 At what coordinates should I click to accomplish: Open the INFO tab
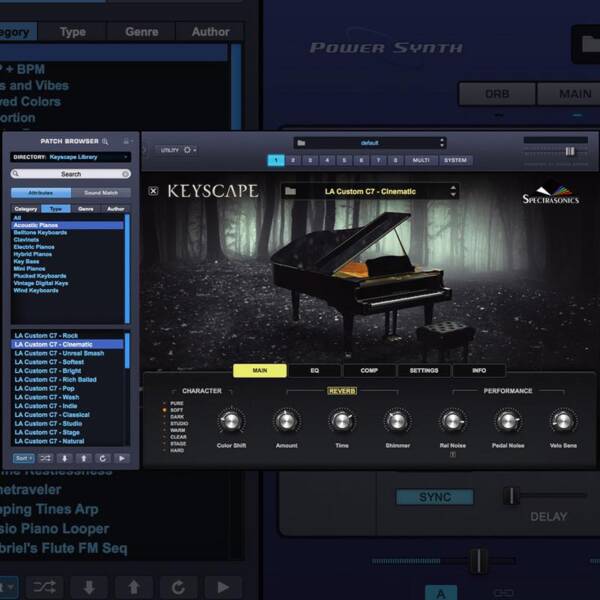point(479,370)
